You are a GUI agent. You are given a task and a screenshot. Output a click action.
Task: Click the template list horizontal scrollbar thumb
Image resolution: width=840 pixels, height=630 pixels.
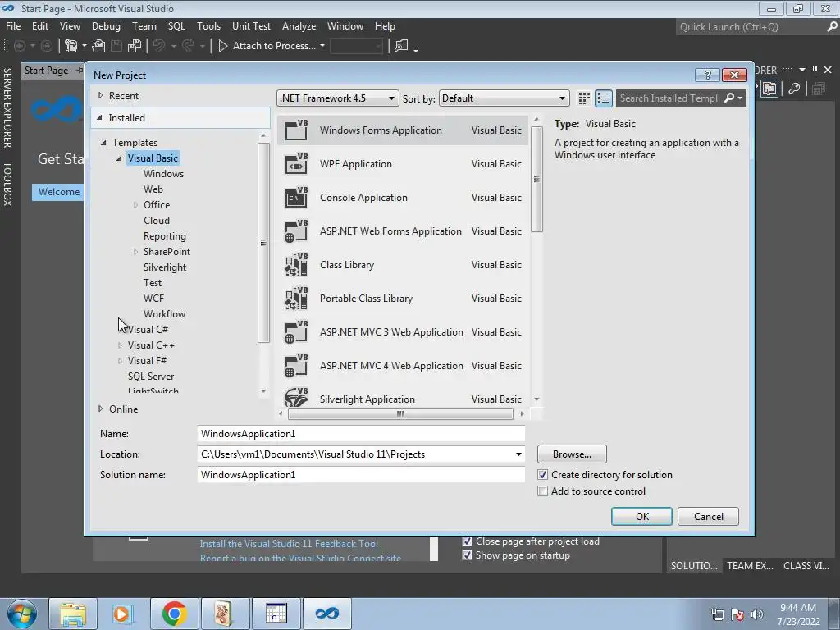(400, 413)
